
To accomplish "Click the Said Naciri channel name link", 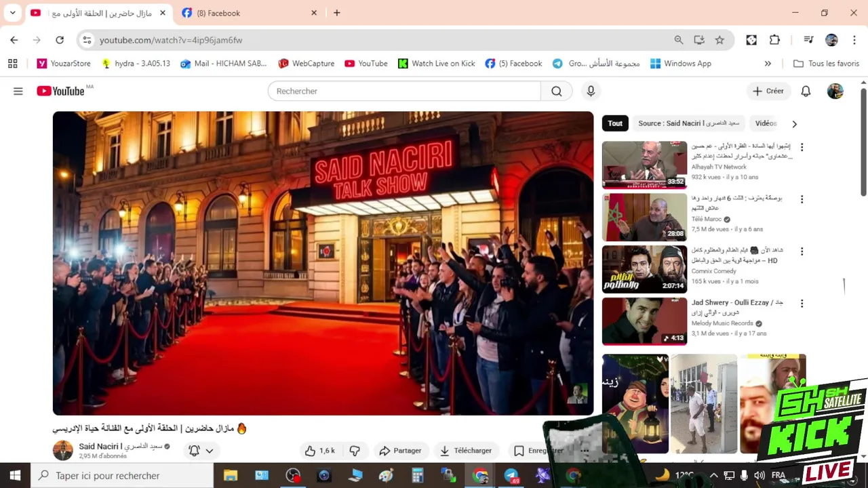I will coord(121,446).
